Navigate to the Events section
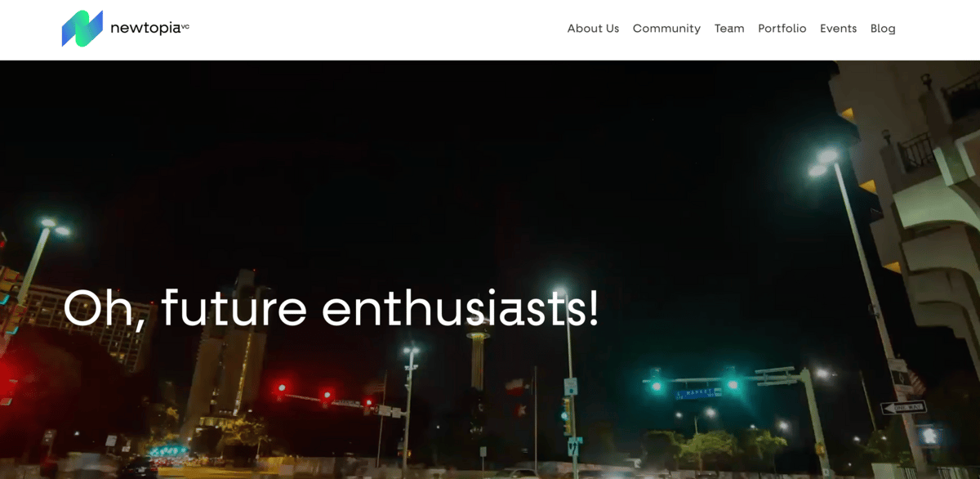The width and height of the screenshot is (980, 479). 838,29
